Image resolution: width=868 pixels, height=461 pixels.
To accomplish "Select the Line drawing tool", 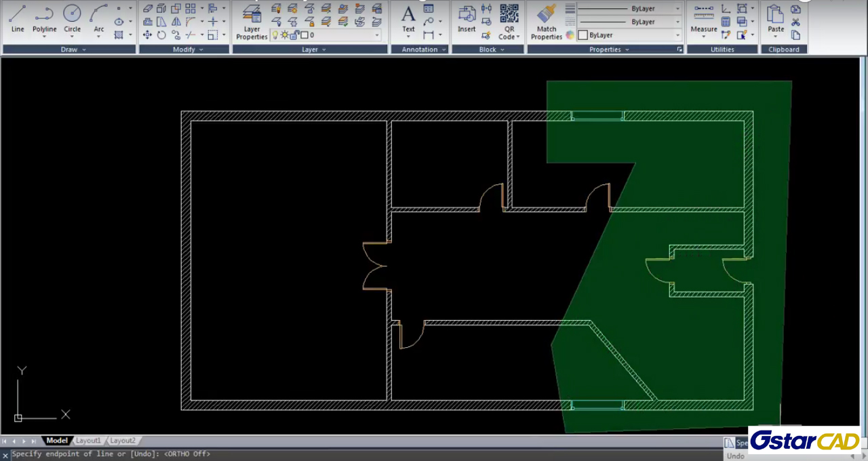I will pos(18,18).
